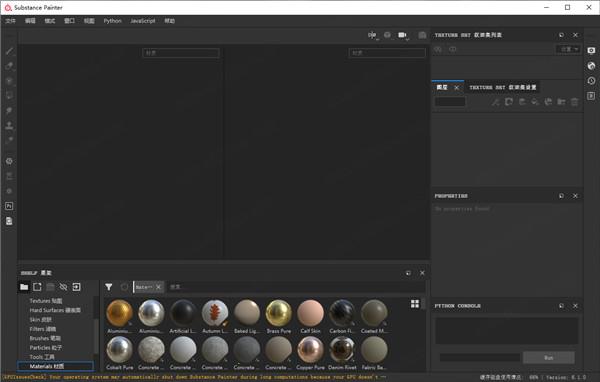Image resolution: width=600 pixels, height=382 pixels.
Task: Close the 图层 Layers tab
Action: click(457, 88)
